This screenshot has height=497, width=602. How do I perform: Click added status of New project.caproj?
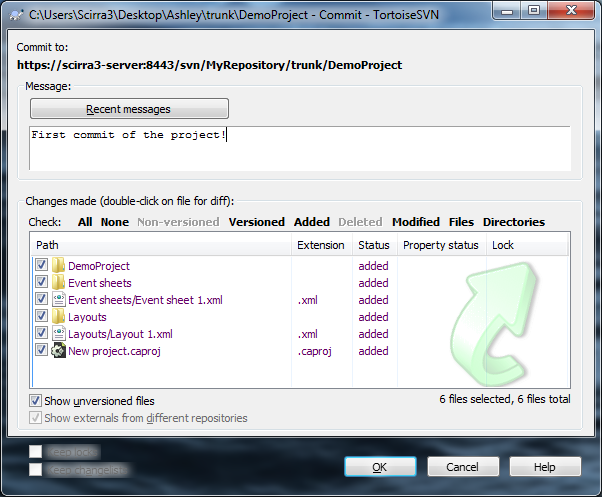click(373, 351)
